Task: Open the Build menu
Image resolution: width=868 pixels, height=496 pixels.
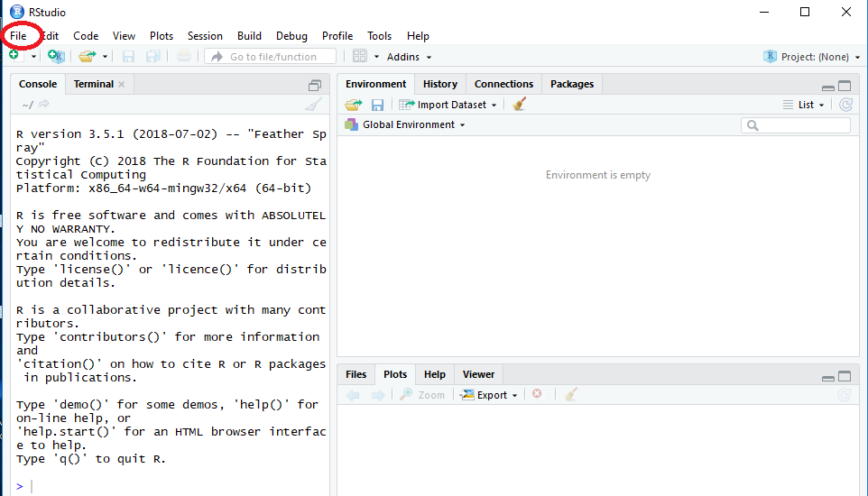Action: tap(249, 36)
